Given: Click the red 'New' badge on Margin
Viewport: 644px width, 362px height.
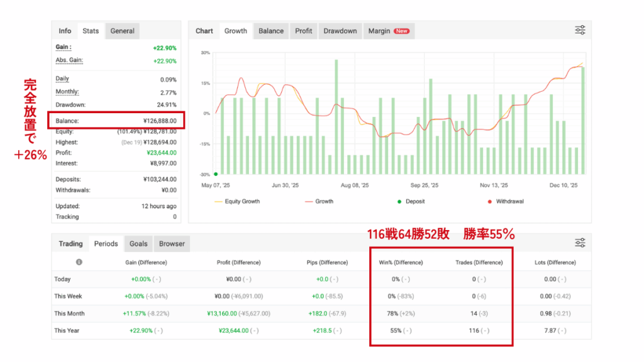Looking at the screenshot, I should click(401, 31).
